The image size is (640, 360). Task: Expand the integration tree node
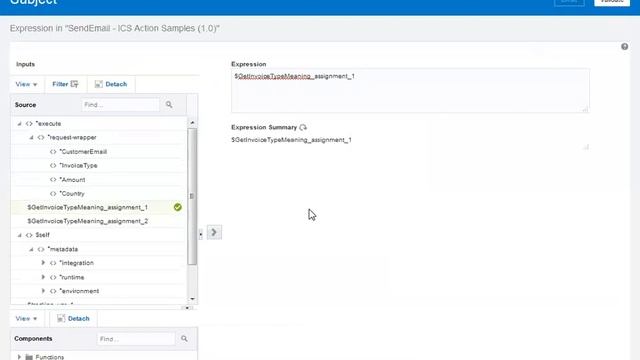click(x=43, y=263)
